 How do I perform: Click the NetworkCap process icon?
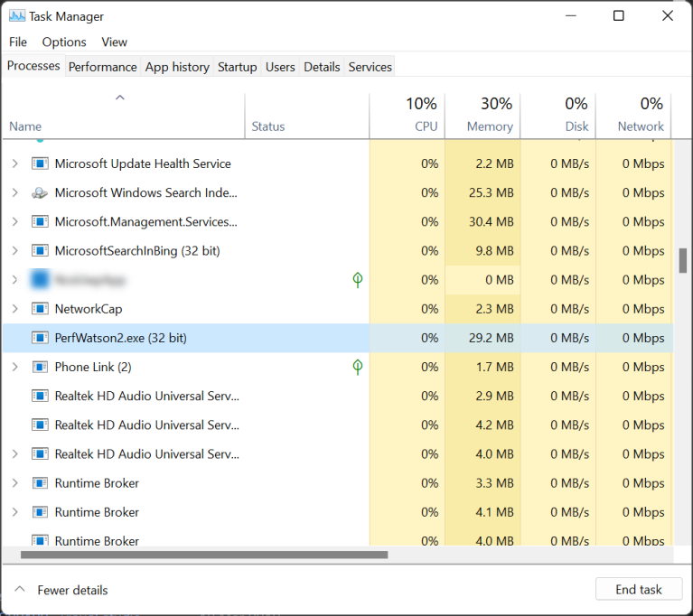40,309
